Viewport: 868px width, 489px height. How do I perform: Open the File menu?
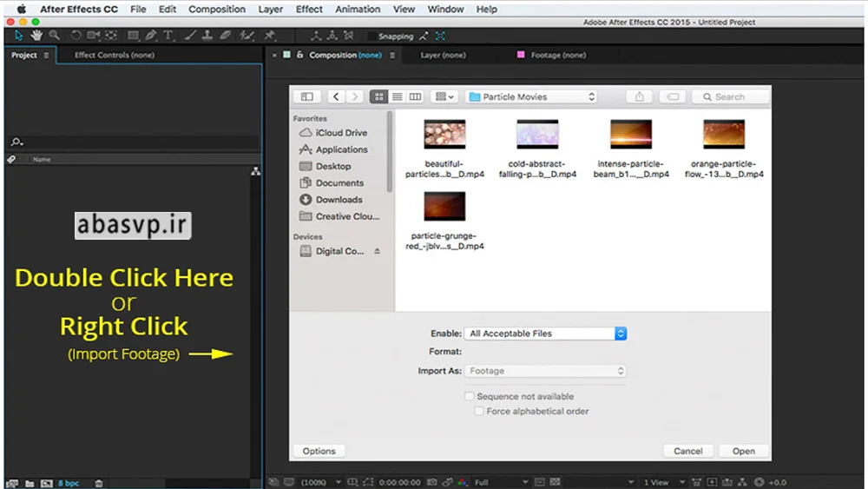point(138,10)
